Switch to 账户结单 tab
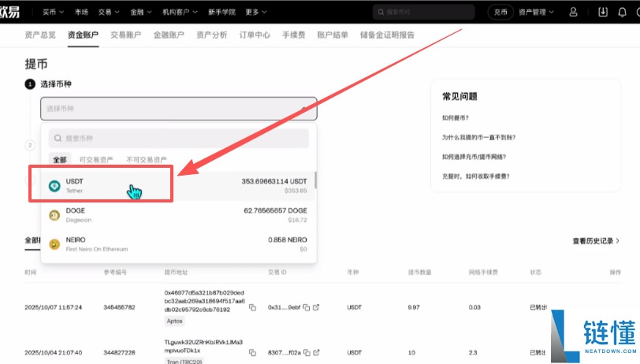The height and width of the screenshot is (364, 640). pyautogui.click(x=333, y=35)
